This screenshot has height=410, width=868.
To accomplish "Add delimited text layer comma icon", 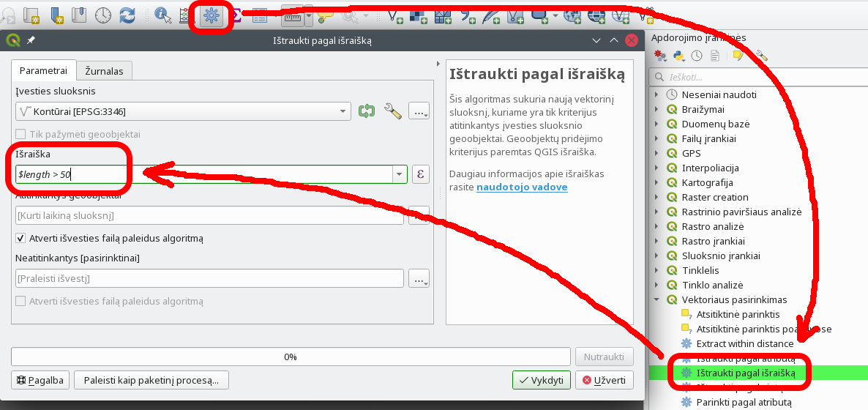I will pos(468,16).
